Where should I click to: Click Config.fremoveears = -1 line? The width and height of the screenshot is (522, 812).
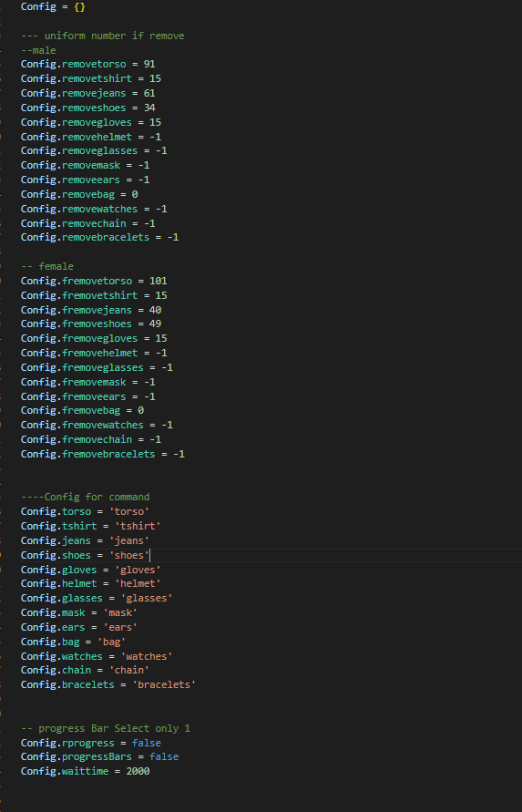click(x=88, y=396)
